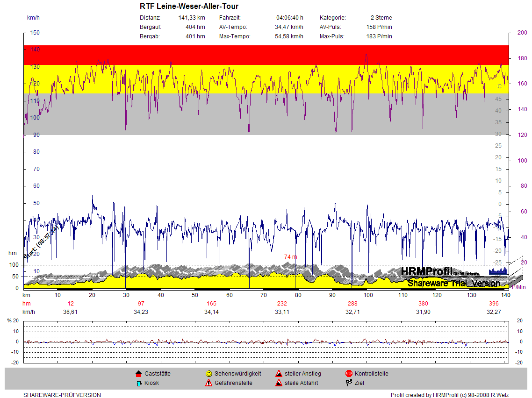Click the Profil created by HRMProfil footer
This screenshot has width=532, height=398.
[450, 395]
